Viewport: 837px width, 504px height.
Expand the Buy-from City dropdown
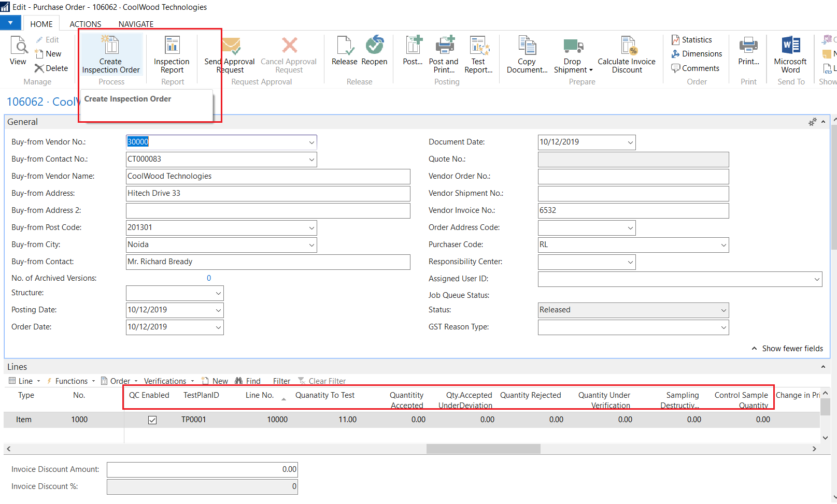[x=311, y=245]
